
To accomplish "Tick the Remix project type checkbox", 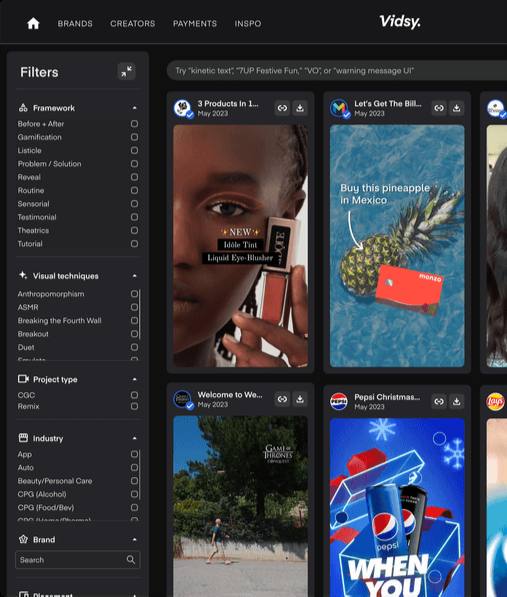I will (134, 406).
